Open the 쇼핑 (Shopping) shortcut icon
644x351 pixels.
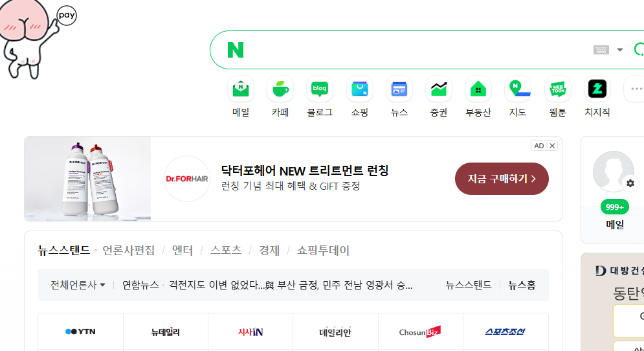pyautogui.click(x=359, y=89)
